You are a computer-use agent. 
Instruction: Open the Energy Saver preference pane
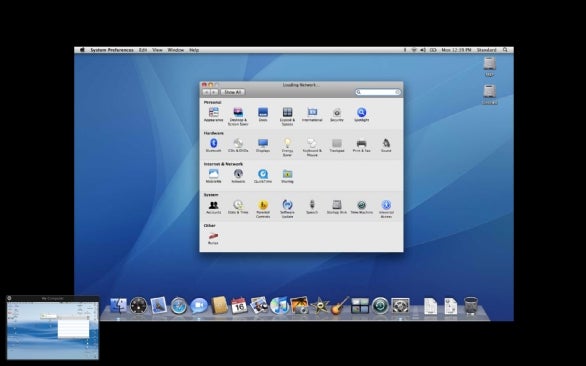287,147
